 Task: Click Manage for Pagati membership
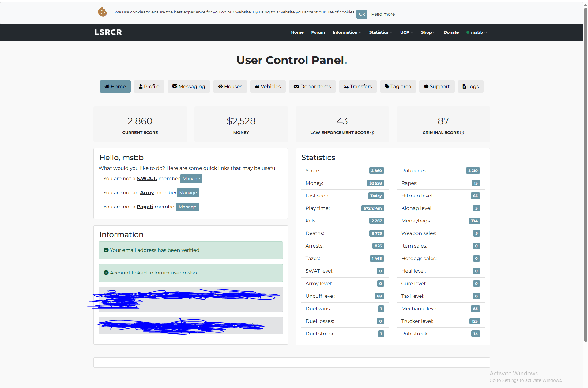coord(187,207)
